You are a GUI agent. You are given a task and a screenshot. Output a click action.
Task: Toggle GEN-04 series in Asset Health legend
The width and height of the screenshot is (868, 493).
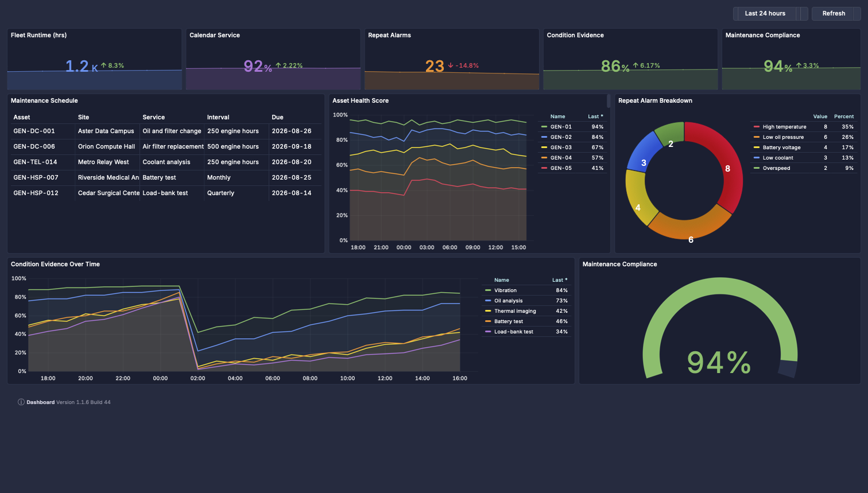pos(561,158)
